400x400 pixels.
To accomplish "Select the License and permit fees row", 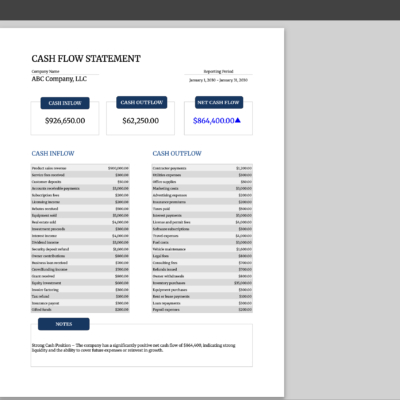I will tap(202, 222).
